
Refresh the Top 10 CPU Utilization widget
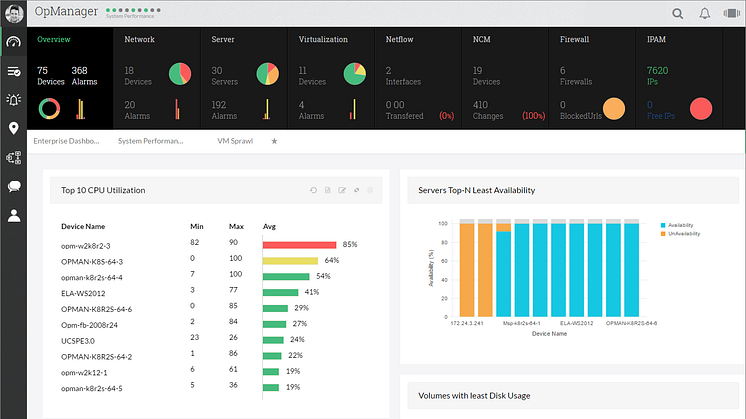[313, 190]
